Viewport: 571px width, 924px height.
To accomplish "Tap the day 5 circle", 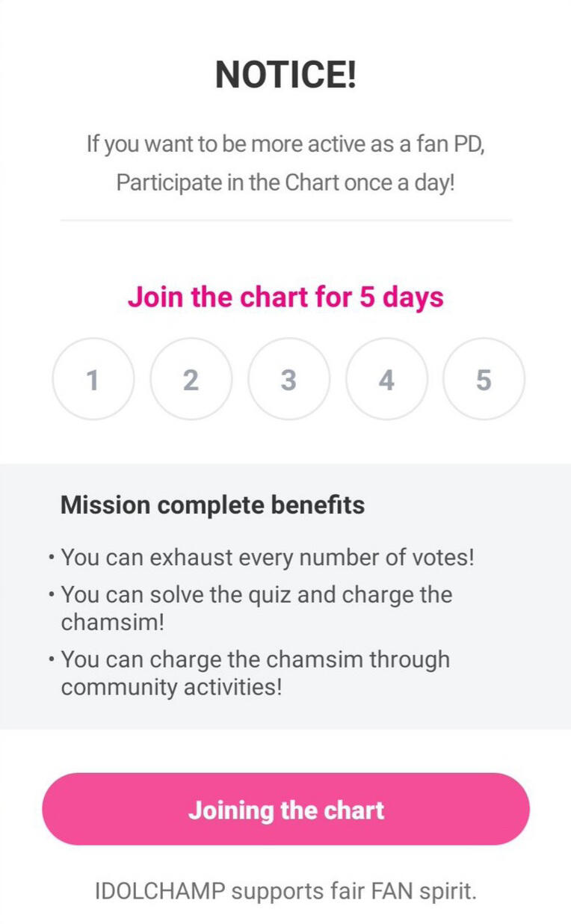I will (x=484, y=379).
